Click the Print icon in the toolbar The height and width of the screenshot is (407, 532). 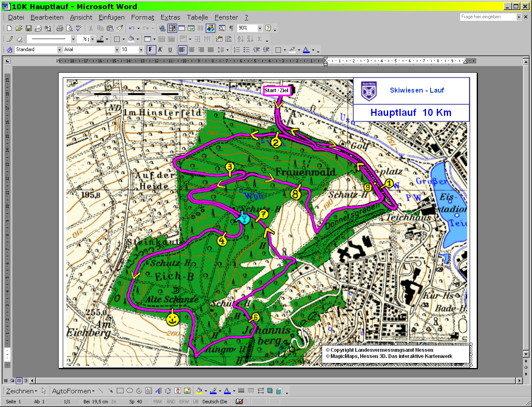[x=59, y=28]
